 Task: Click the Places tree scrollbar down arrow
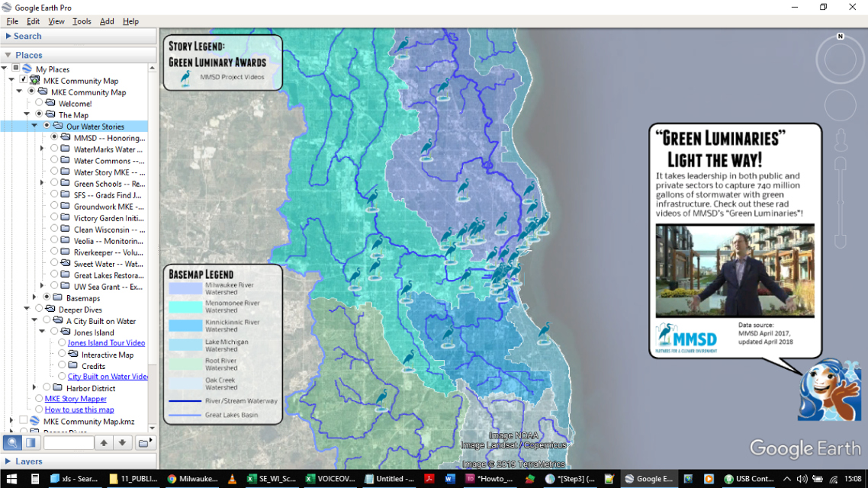(x=153, y=429)
